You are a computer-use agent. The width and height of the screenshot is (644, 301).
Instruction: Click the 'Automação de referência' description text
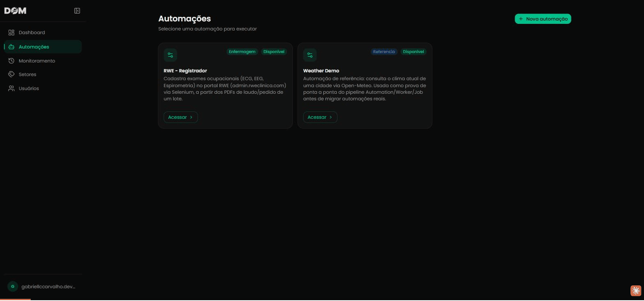click(x=365, y=89)
